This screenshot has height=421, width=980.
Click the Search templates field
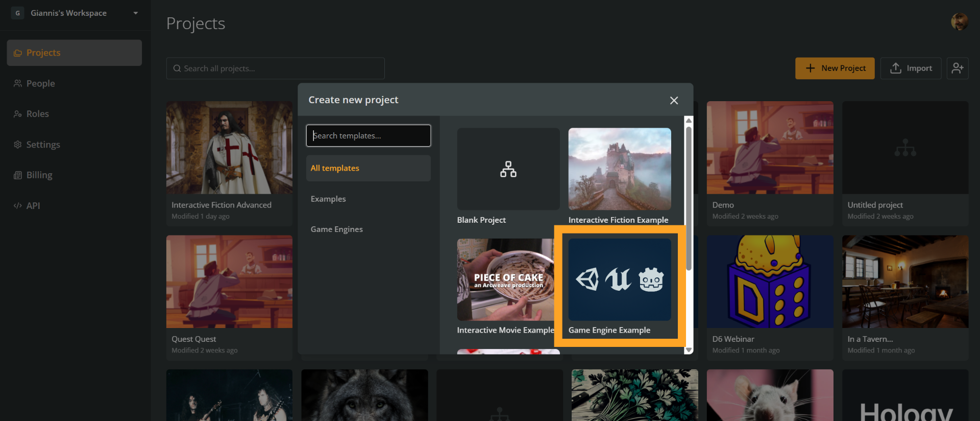(x=369, y=135)
